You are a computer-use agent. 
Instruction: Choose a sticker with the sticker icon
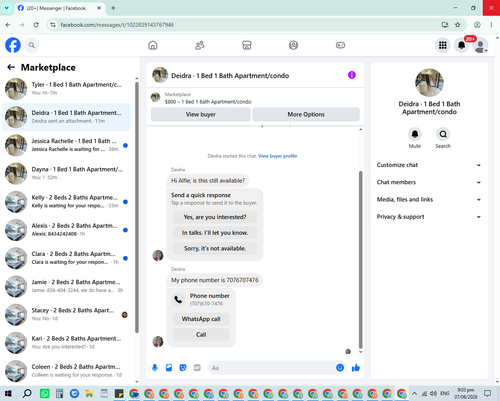tap(183, 368)
